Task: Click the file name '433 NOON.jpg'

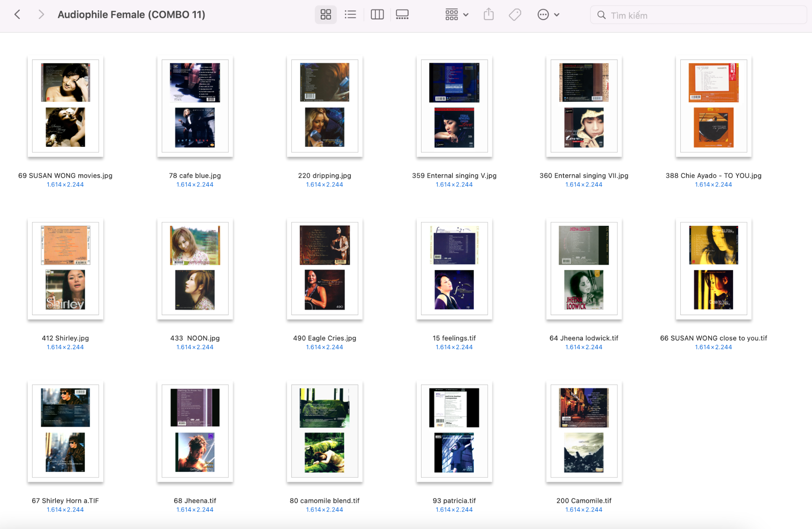Action: 195,338
